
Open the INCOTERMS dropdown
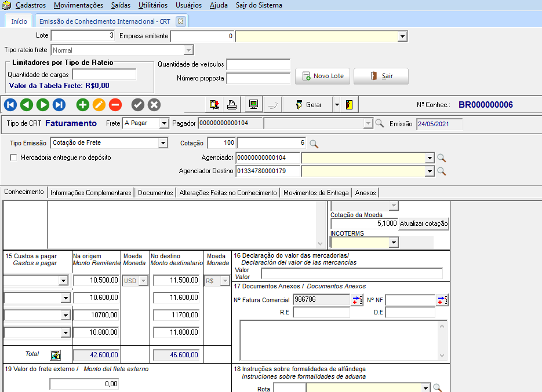[x=394, y=243]
